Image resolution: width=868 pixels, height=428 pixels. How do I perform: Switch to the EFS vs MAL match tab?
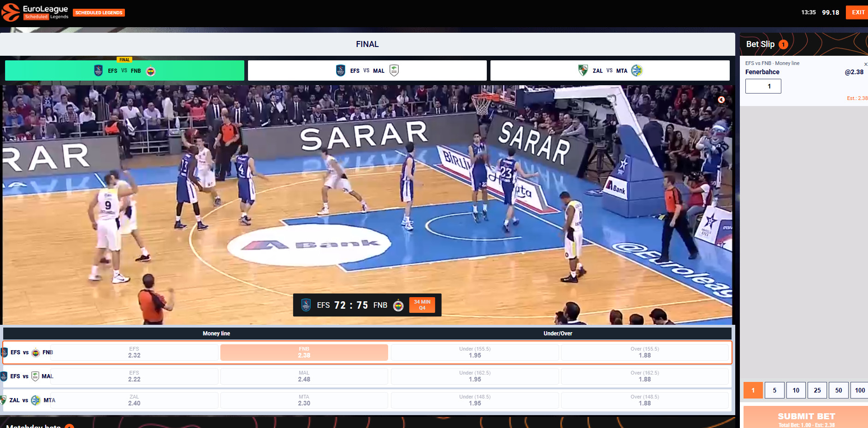pyautogui.click(x=367, y=70)
